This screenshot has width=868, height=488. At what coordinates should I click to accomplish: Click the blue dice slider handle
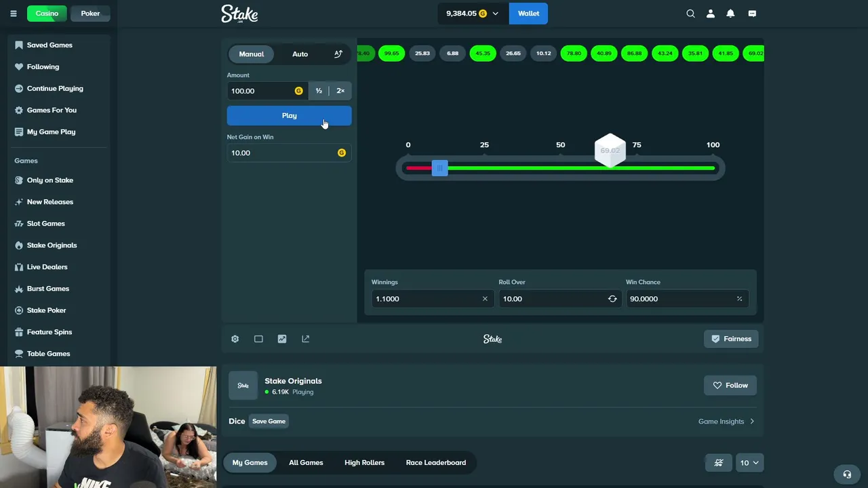tap(439, 168)
